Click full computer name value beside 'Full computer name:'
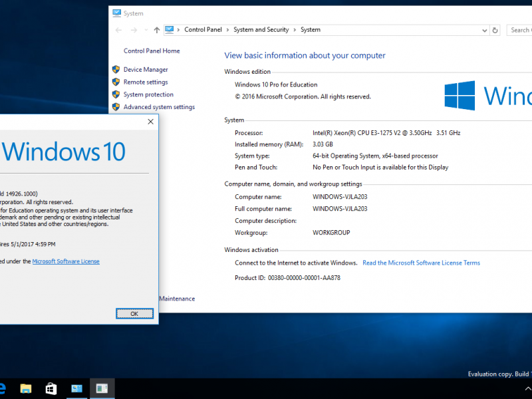The image size is (532, 399). (x=340, y=209)
